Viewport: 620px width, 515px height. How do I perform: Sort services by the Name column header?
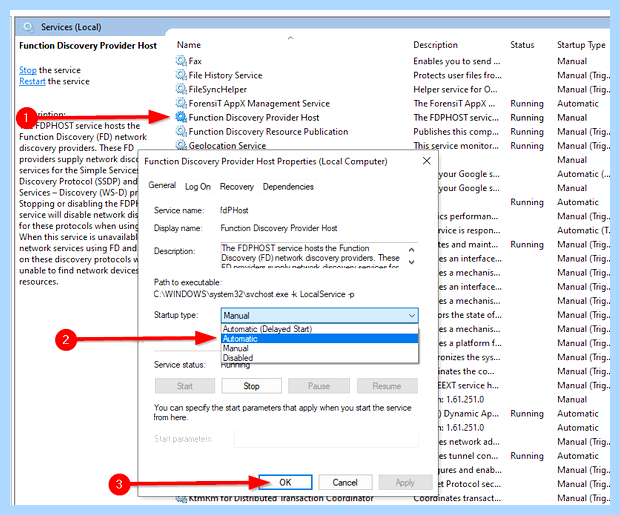click(x=189, y=45)
